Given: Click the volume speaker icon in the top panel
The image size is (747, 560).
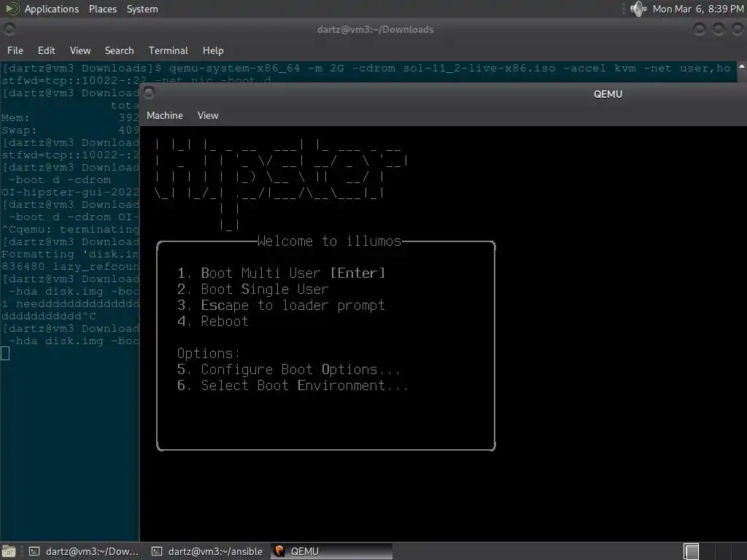Looking at the screenshot, I should click(x=638, y=9).
